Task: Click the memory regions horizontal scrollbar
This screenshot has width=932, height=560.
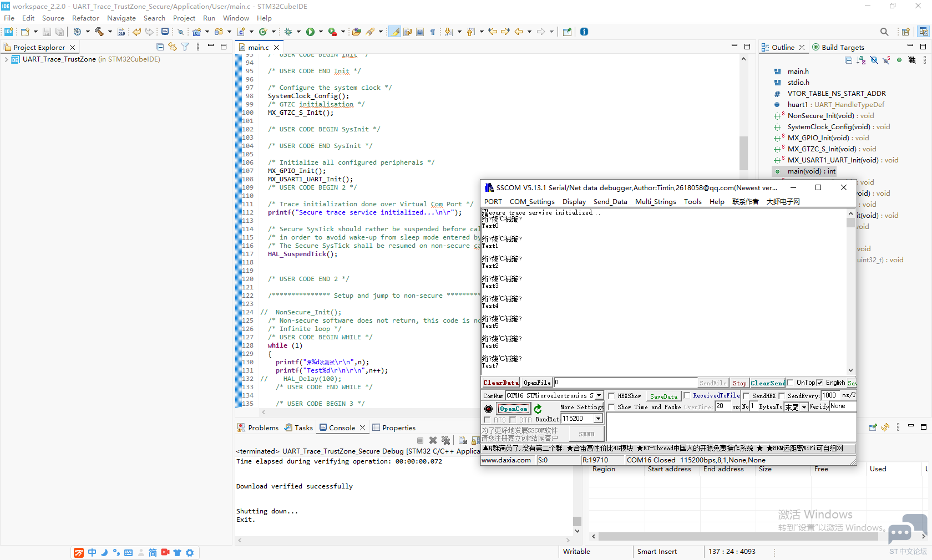Action: [757, 536]
